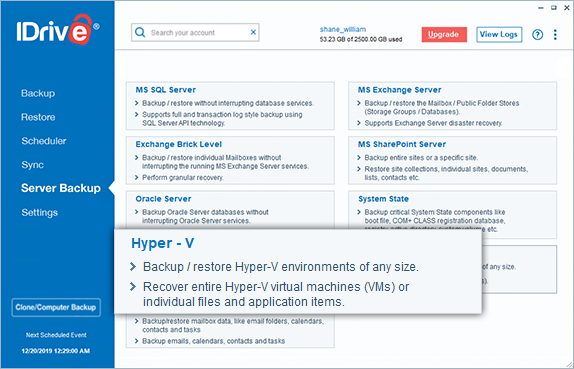
Task: Click the Upgrade button
Action: click(x=444, y=34)
